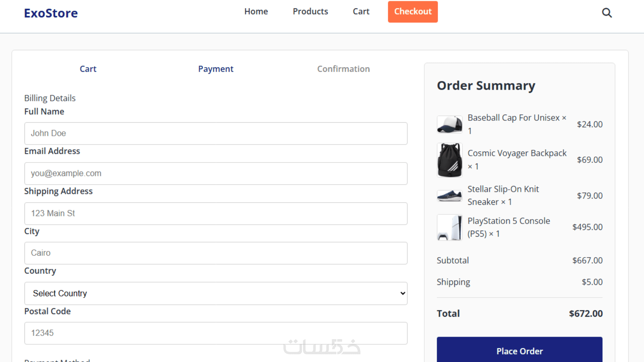Focus the Full Name input field
This screenshot has height=362, width=644.
point(216,133)
